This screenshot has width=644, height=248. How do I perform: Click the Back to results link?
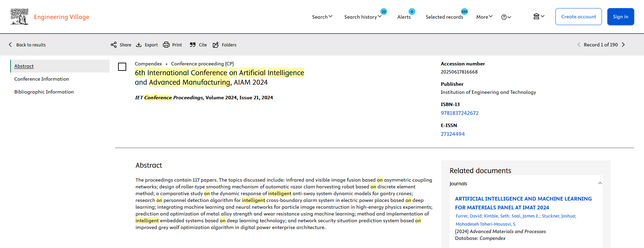pyautogui.click(x=31, y=45)
